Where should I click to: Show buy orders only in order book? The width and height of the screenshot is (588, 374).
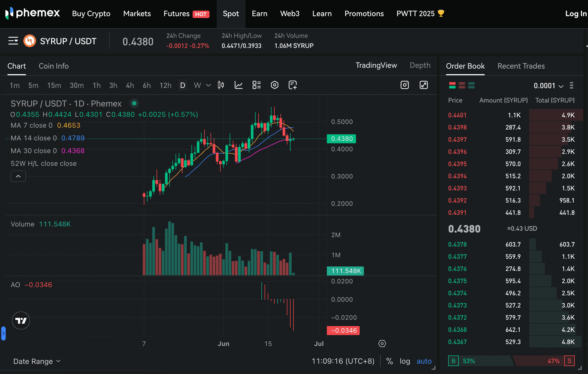[x=471, y=85]
